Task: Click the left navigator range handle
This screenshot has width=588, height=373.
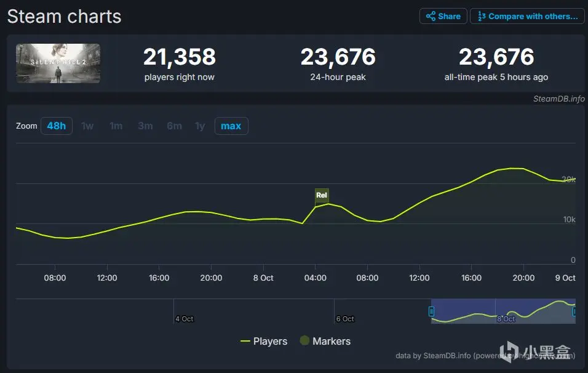Action: point(431,311)
